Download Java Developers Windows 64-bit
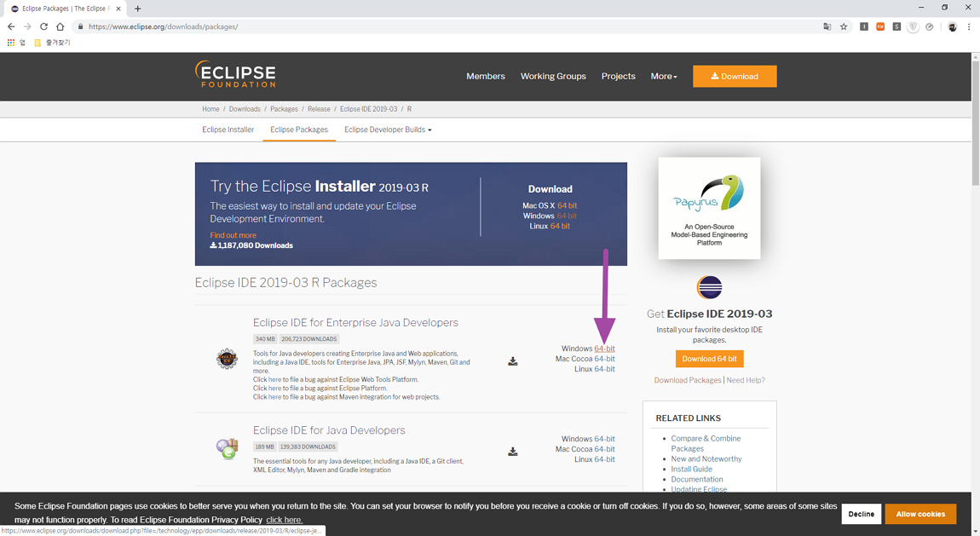Screen dimensions: 980x536 click(x=604, y=439)
